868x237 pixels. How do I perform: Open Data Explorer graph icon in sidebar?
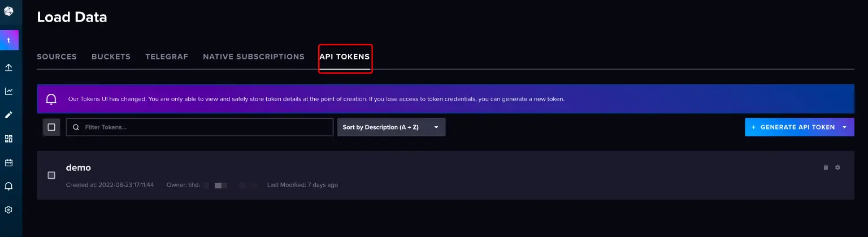click(x=8, y=91)
